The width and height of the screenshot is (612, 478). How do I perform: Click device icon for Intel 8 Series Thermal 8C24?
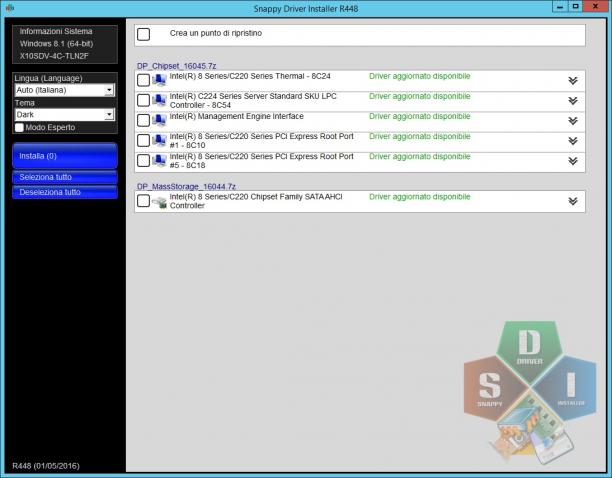159,80
